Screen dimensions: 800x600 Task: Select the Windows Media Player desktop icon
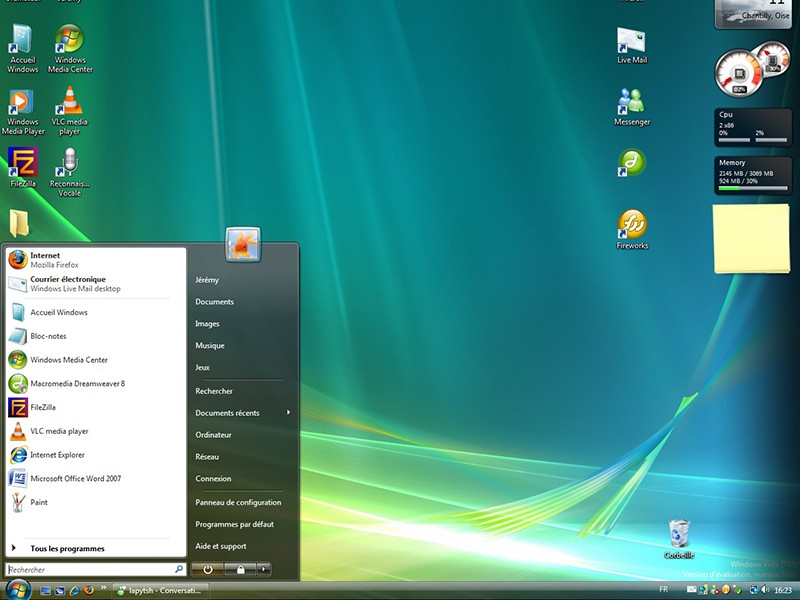coord(22,112)
